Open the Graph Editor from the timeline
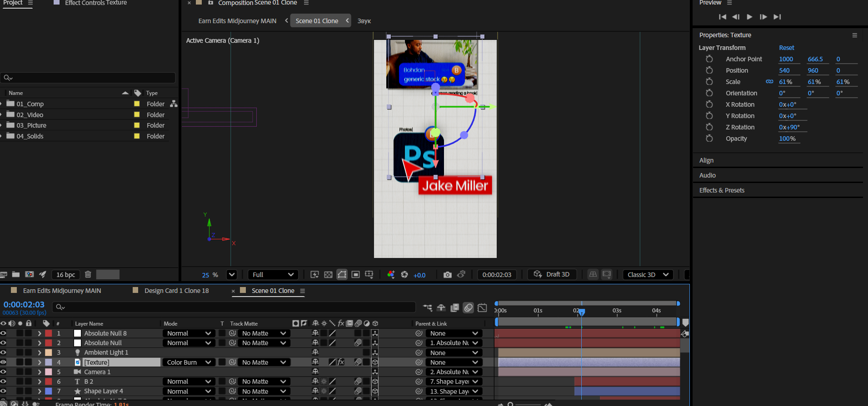868x406 pixels. tap(482, 308)
